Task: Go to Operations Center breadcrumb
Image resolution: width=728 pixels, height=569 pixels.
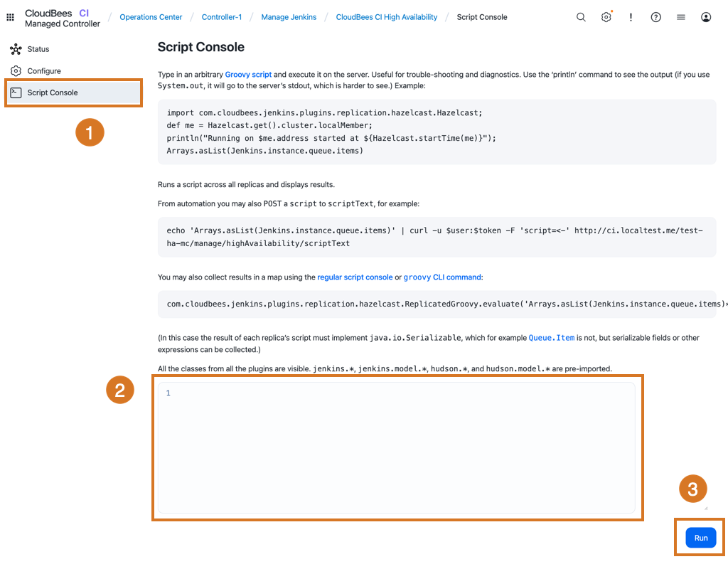Action: [x=151, y=17]
